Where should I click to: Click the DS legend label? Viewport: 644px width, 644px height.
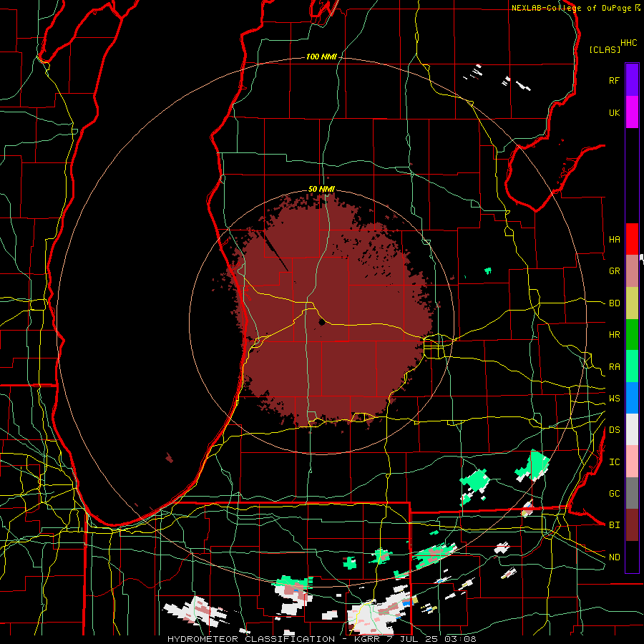tap(614, 430)
